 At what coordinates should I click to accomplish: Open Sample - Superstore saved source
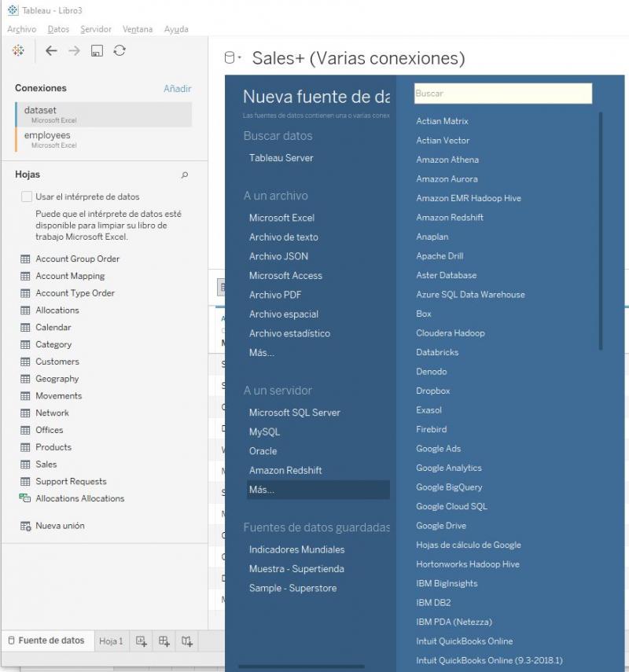tap(292, 588)
